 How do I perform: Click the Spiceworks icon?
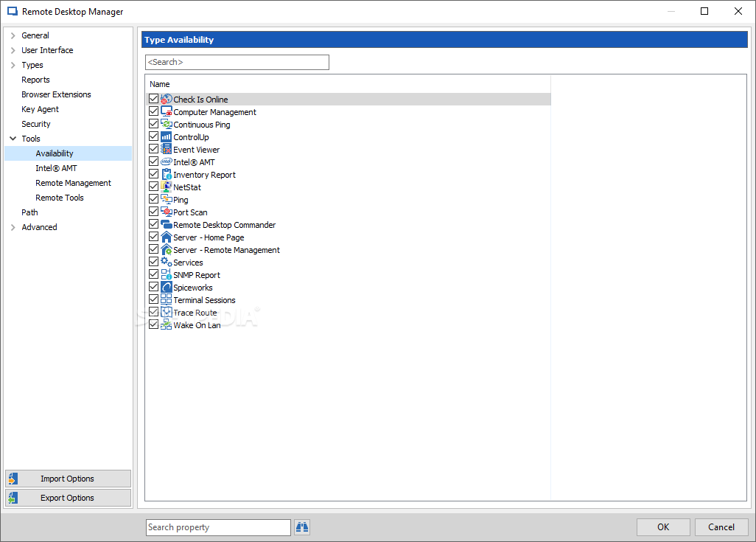pos(166,287)
